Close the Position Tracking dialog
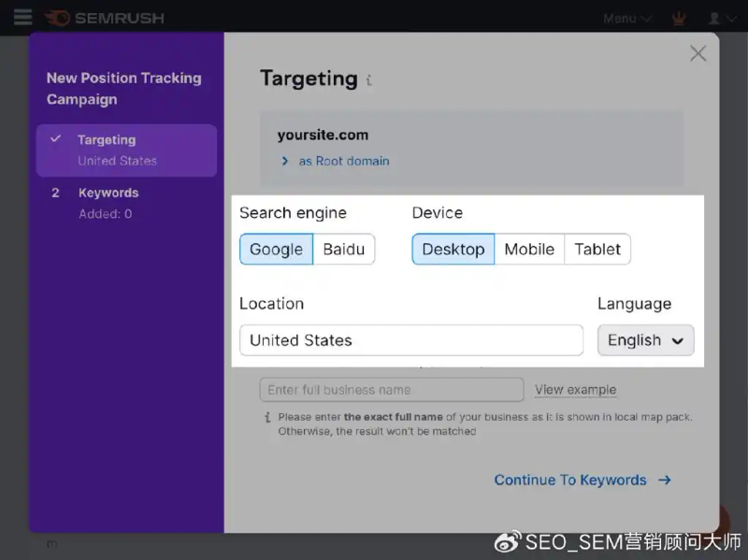This screenshot has width=748, height=560. click(x=698, y=54)
